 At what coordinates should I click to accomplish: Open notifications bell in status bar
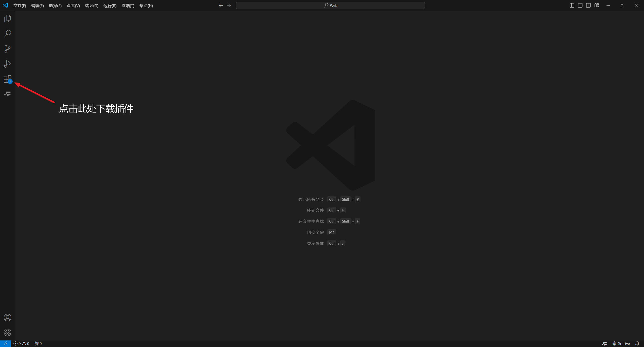(637, 343)
